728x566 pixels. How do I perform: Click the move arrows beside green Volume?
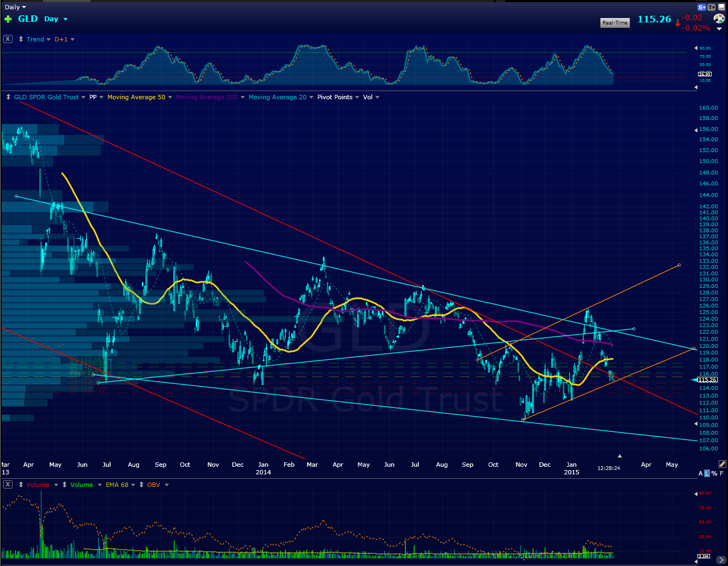[64, 485]
